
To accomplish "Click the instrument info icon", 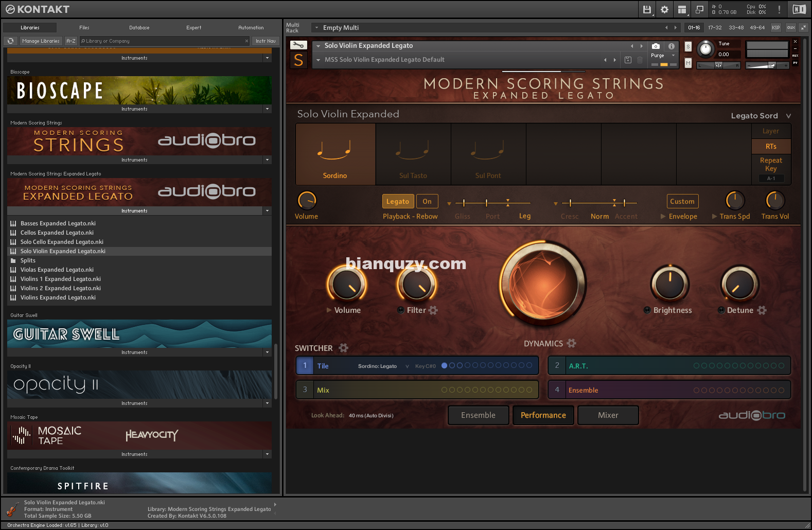I will click(671, 46).
